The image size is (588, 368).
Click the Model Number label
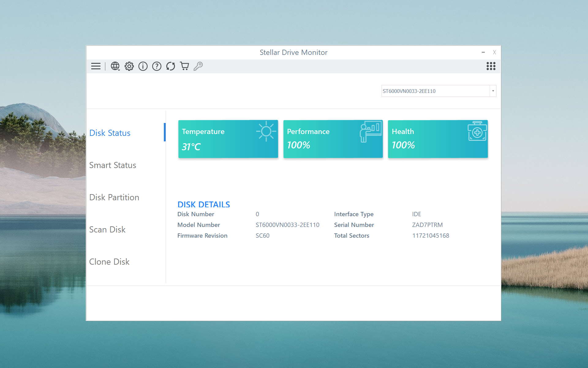199,225
